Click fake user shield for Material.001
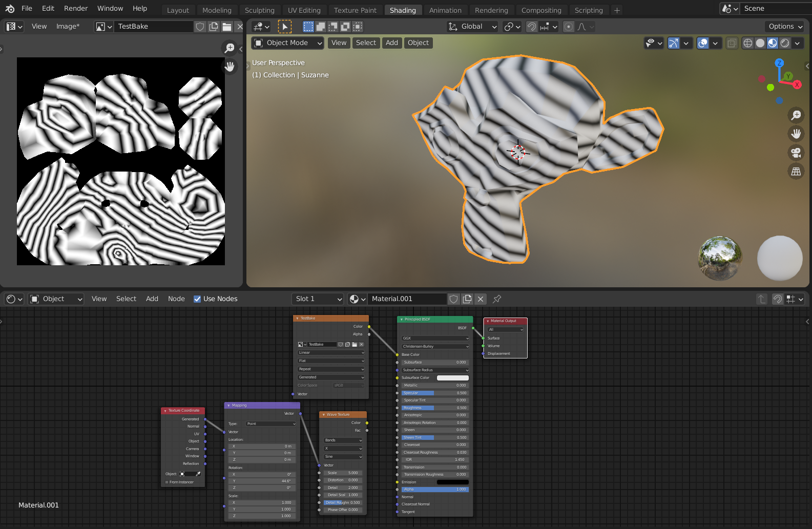Viewport: 812px width, 529px height. pos(453,299)
